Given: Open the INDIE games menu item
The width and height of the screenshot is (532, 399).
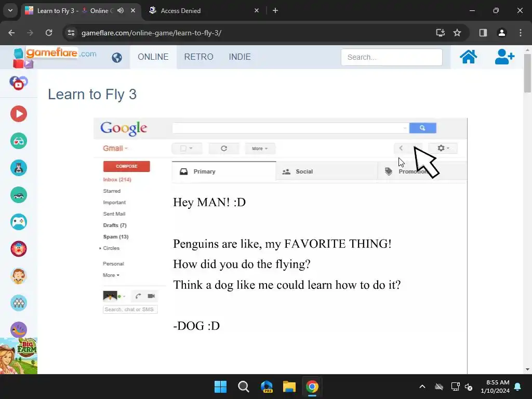Looking at the screenshot, I should pyautogui.click(x=240, y=57).
